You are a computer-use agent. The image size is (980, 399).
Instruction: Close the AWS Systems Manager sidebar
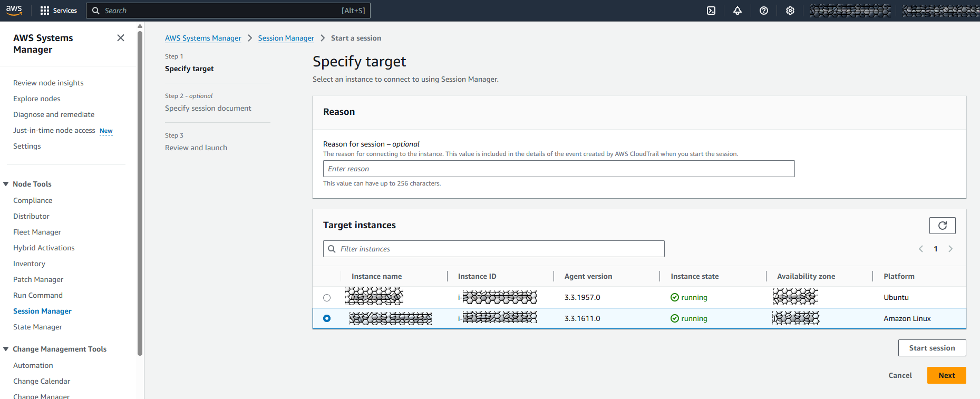click(121, 38)
